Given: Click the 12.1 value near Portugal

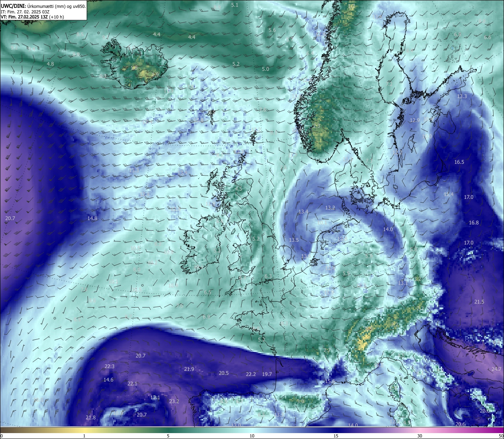Looking at the screenshot, I should tap(155, 398).
